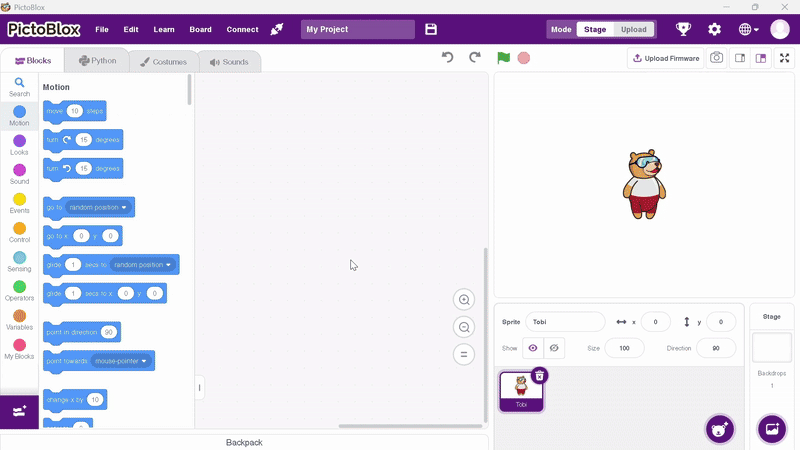Click the redo arrow icon
This screenshot has height=450, width=800.
click(x=474, y=58)
